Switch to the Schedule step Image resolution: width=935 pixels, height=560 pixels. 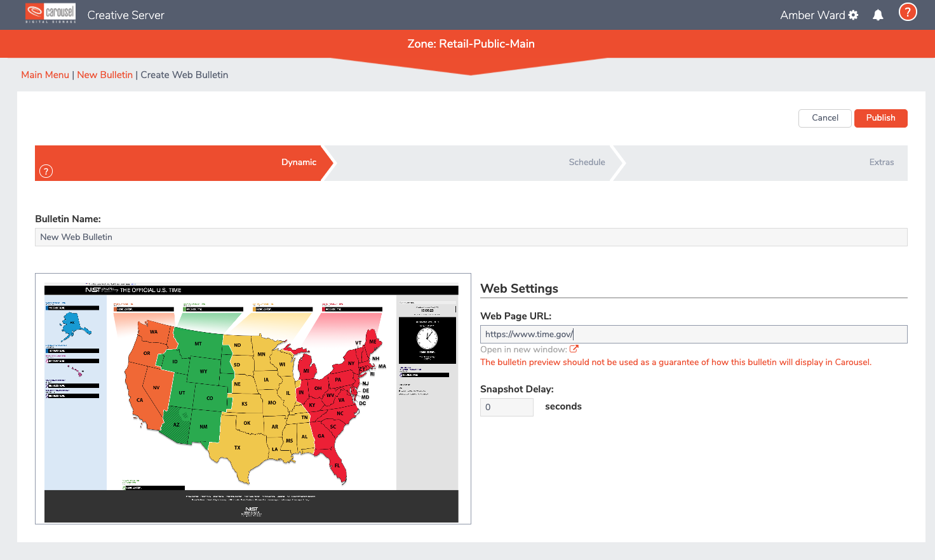[x=586, y=162]
